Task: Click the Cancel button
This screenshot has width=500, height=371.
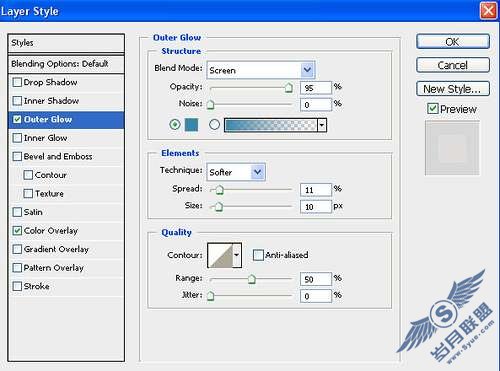Action: click(453, 65)
